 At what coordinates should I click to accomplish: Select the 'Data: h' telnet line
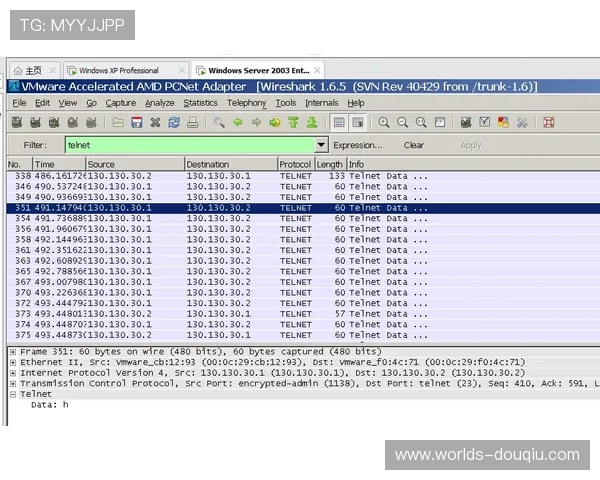click(x=50, y=405)
